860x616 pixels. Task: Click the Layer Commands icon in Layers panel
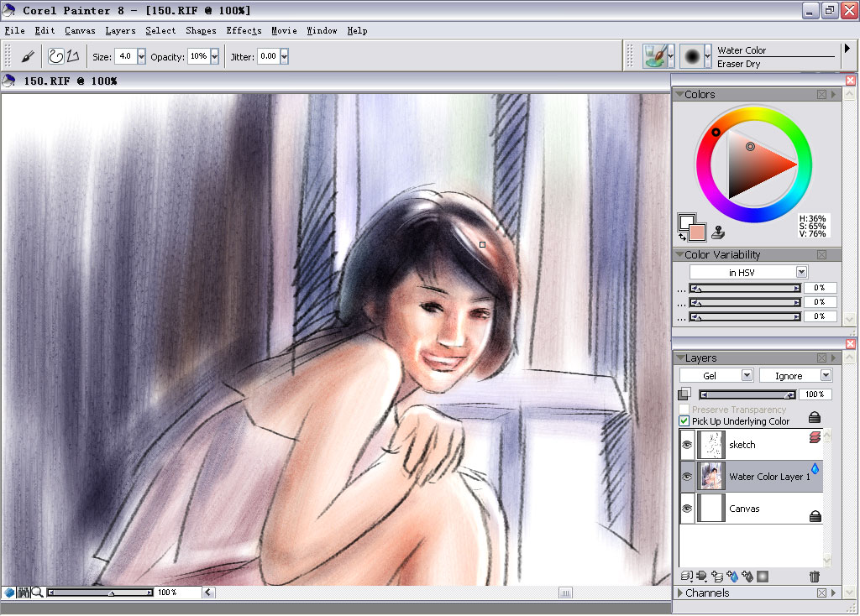point(686,576)
